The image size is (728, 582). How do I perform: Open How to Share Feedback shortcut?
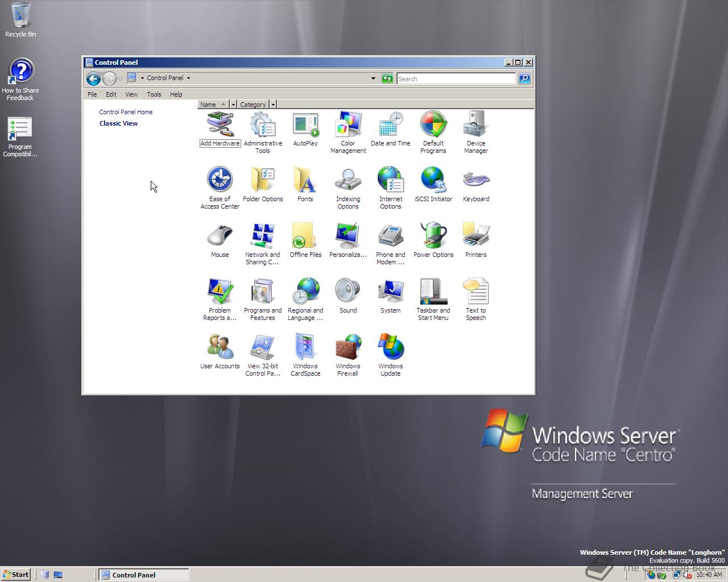(20, 80)
